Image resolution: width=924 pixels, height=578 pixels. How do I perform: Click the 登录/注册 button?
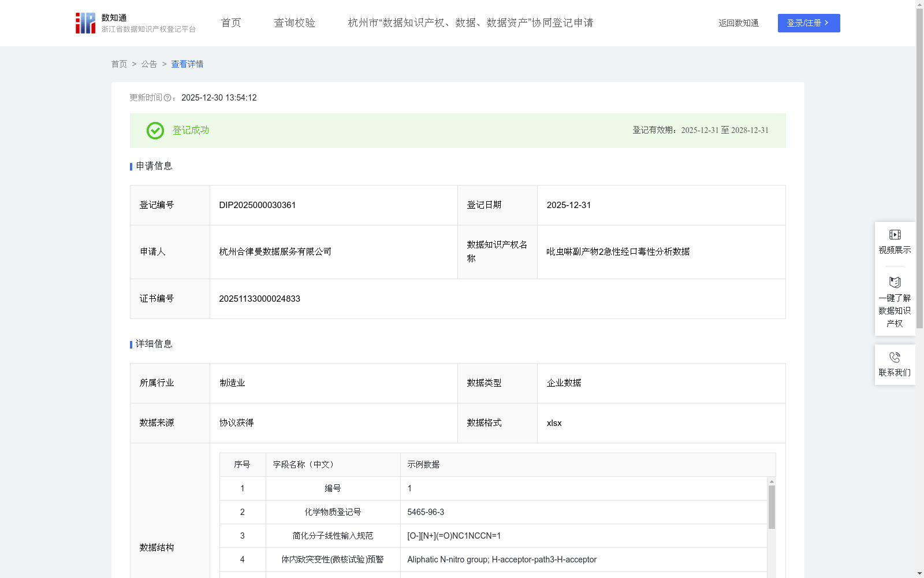click(x=808, y=23)
